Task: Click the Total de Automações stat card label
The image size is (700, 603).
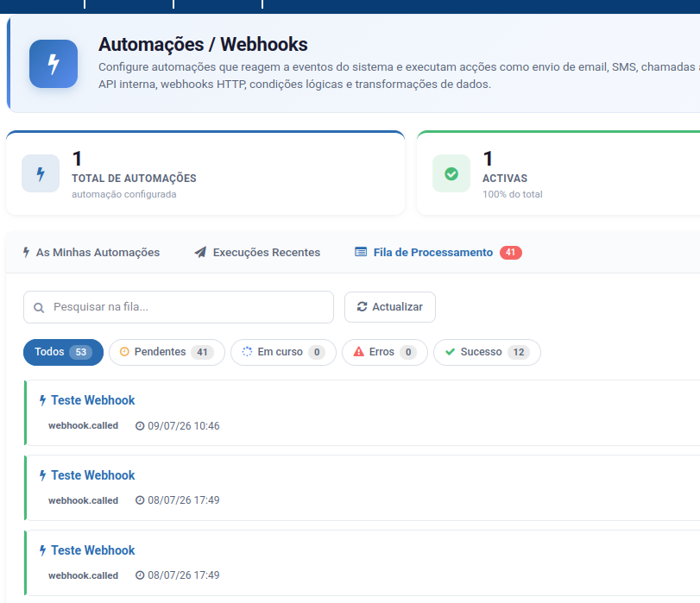Action: [134, 179]
